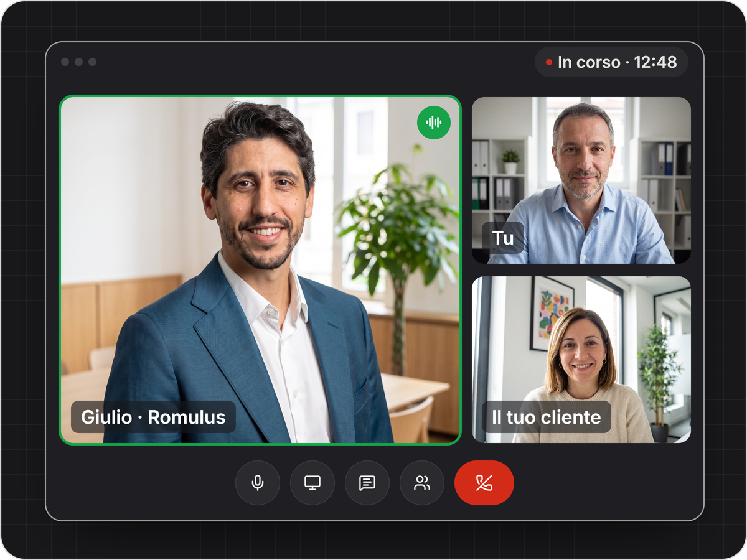Screen dimensions: 747x560
Task: Start screen sharing with the monitor icon
Action: [312, 483]
